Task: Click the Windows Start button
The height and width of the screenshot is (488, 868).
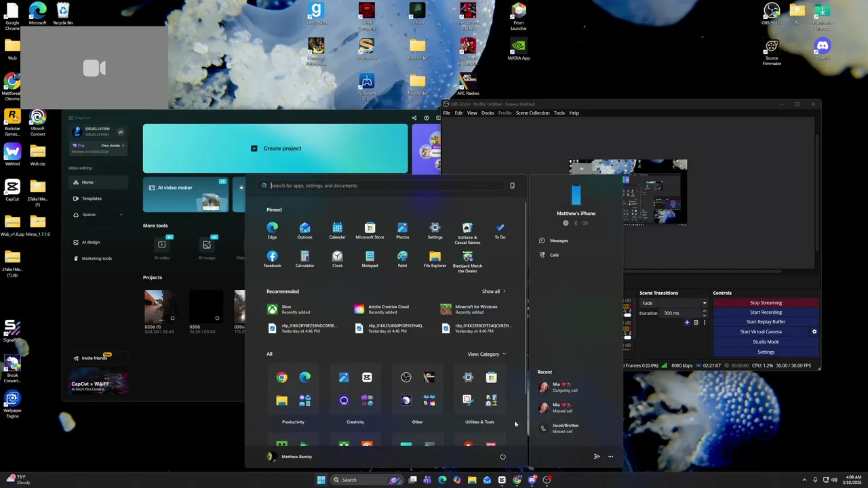Action: pyautogui.click(x=321, y=480)
